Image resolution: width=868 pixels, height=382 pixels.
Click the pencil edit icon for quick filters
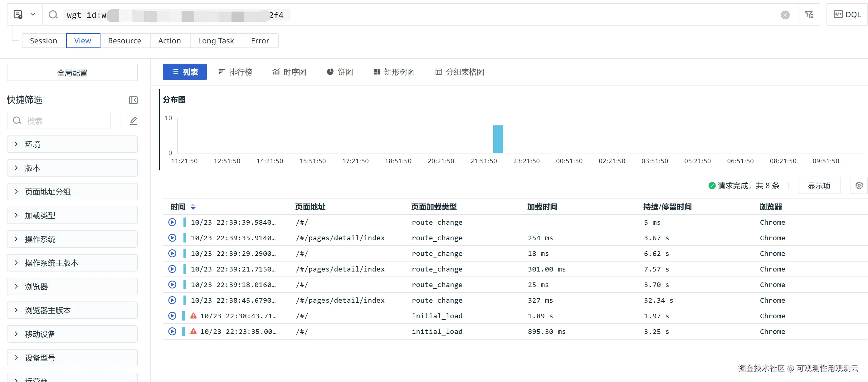click(x=134, y=121)
